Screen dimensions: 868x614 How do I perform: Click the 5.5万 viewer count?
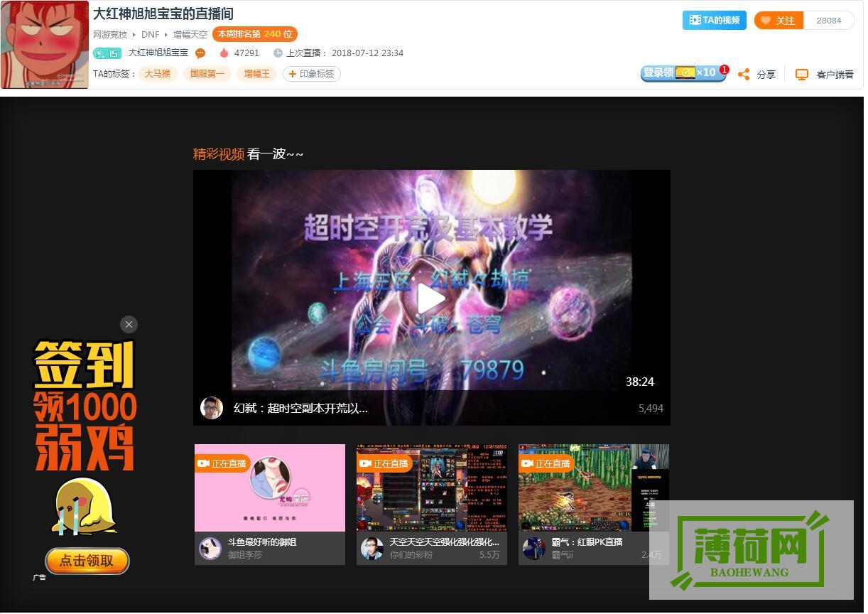(x=489, y=555)
